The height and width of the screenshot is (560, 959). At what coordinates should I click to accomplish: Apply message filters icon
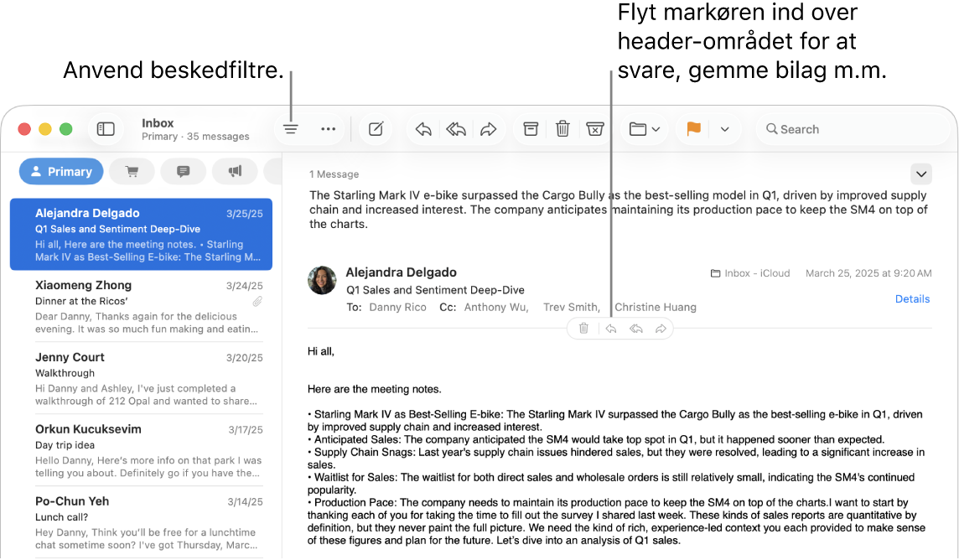(x=291, y=129)
